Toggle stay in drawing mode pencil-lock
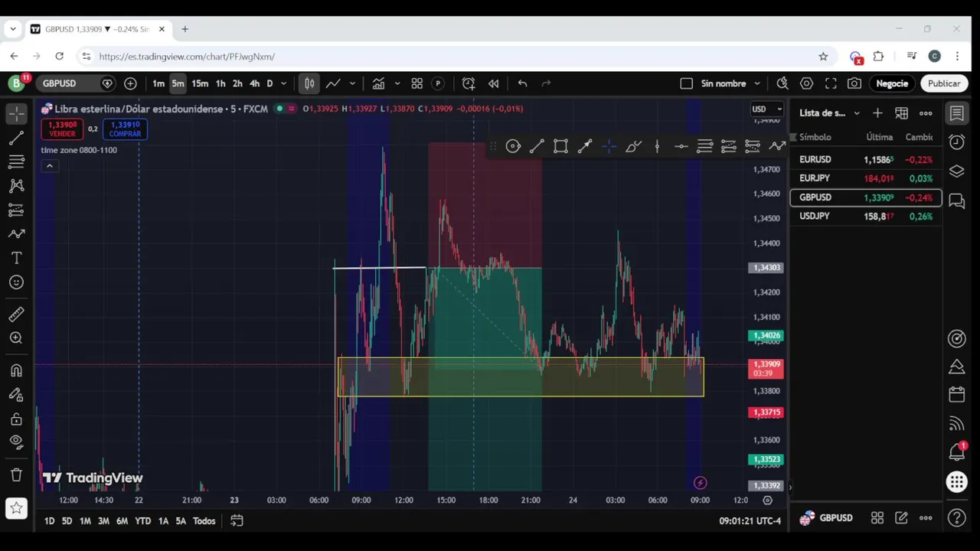The width and height of the screenshot is (980, 551). [x=16, y=394]
